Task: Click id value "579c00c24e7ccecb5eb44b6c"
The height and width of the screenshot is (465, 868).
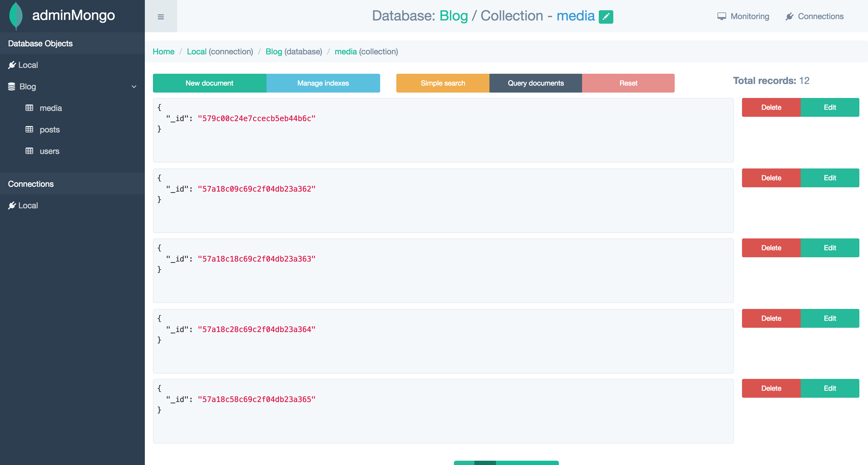Action: tap(257, 118)
